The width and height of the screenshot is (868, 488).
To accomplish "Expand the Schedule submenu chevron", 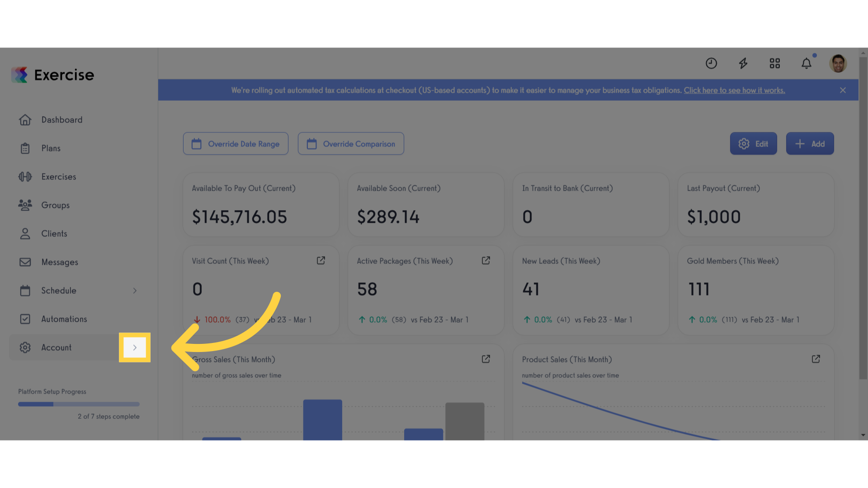I will coord(135,291).
